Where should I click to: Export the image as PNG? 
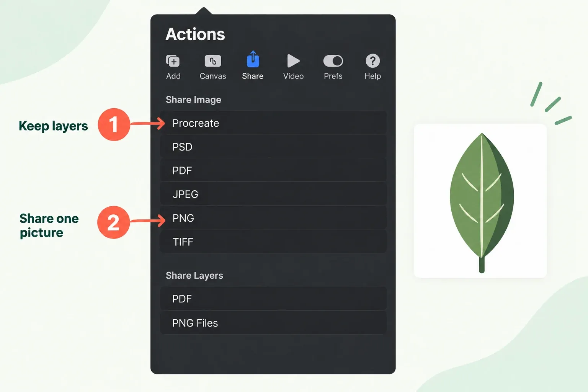click(273, 218)
